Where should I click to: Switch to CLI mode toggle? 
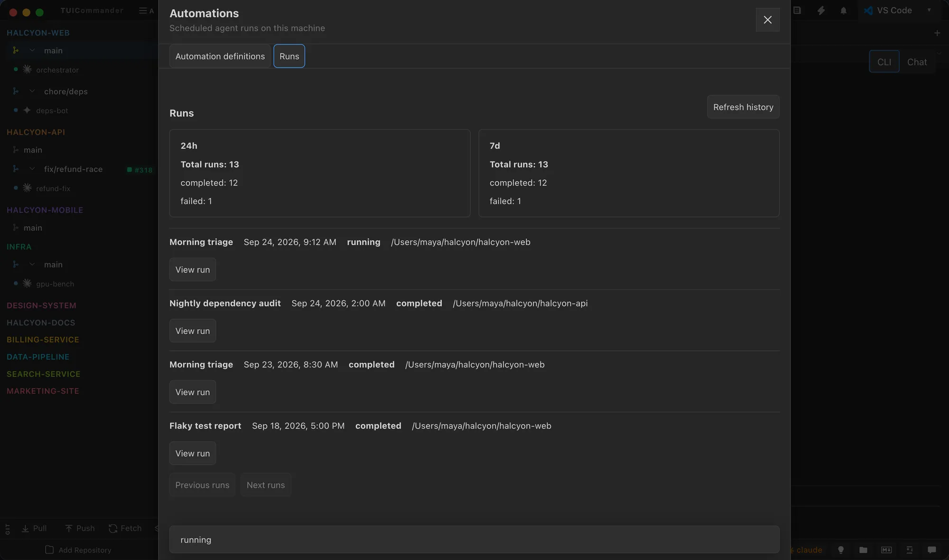click(884, 62)
